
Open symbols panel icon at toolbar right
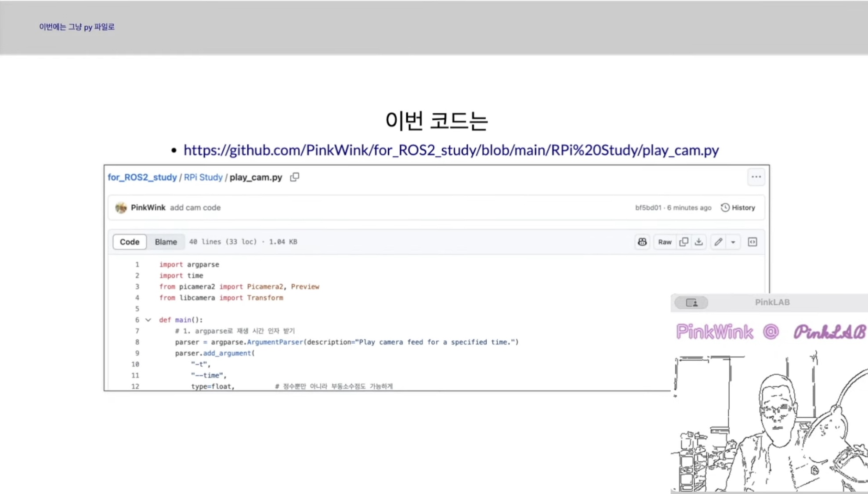pyautogui.click(x=752, y=242)
